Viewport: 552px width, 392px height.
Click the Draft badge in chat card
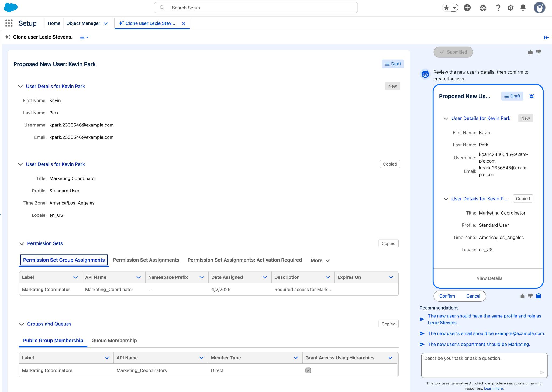[x=512, y=96]
